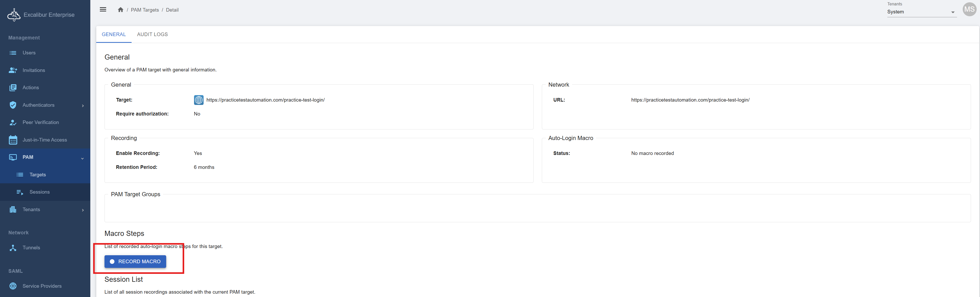The image size is (980, 297).
Task: Click the globe icon beside Target URL
Action: point(199,100)
